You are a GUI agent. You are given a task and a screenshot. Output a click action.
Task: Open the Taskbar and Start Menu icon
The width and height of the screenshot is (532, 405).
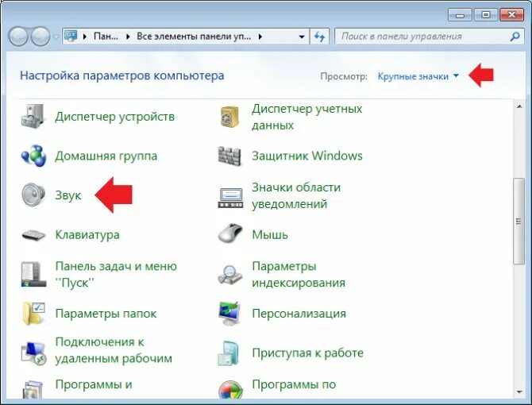[33, 274]
